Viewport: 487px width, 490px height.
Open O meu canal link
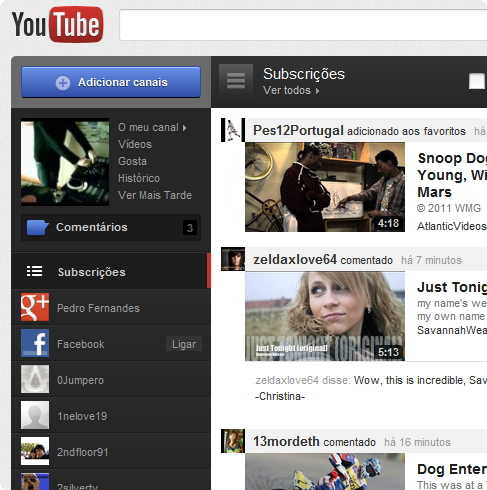pos(152,127)
